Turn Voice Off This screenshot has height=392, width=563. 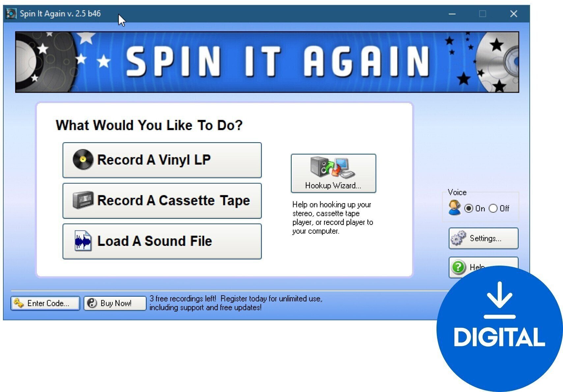493,208
